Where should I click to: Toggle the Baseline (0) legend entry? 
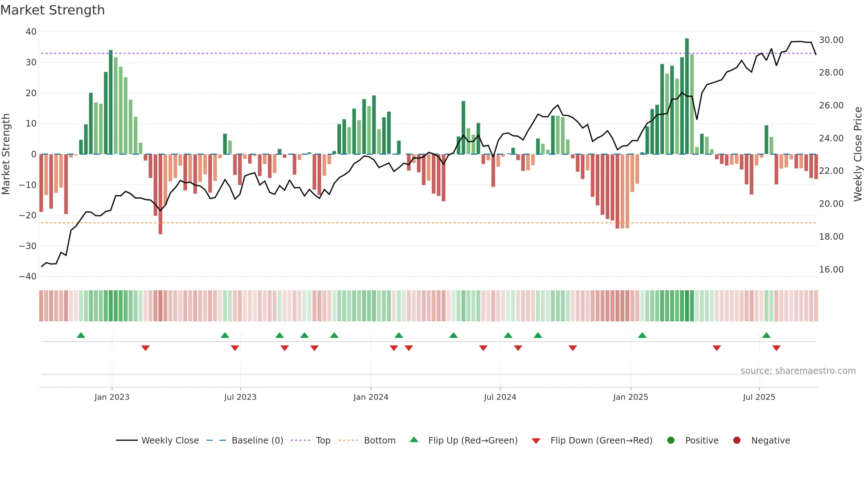point(245,440)
